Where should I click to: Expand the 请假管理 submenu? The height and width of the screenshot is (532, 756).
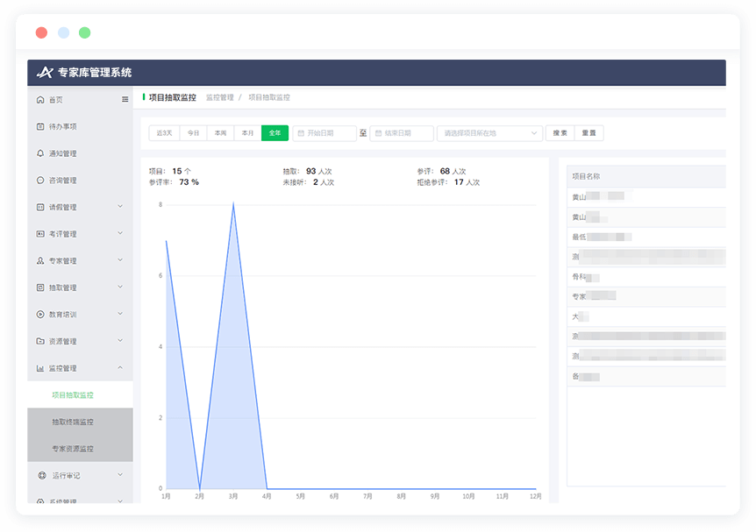point(120,207)
